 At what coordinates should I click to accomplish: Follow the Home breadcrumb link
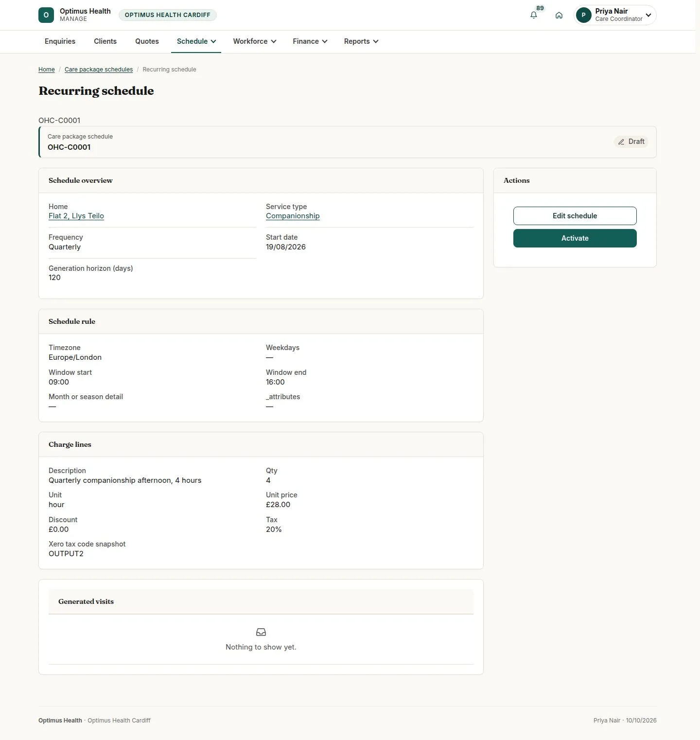[47, 70]
